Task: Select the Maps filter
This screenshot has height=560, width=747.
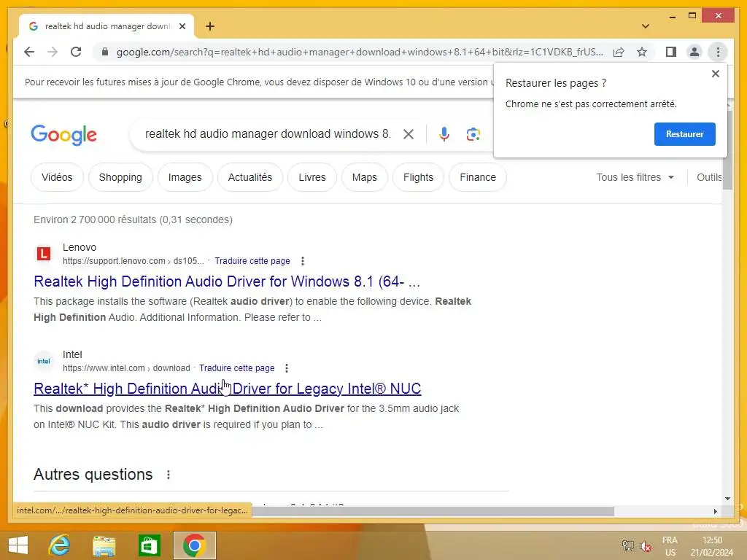Action: [365, 177]
